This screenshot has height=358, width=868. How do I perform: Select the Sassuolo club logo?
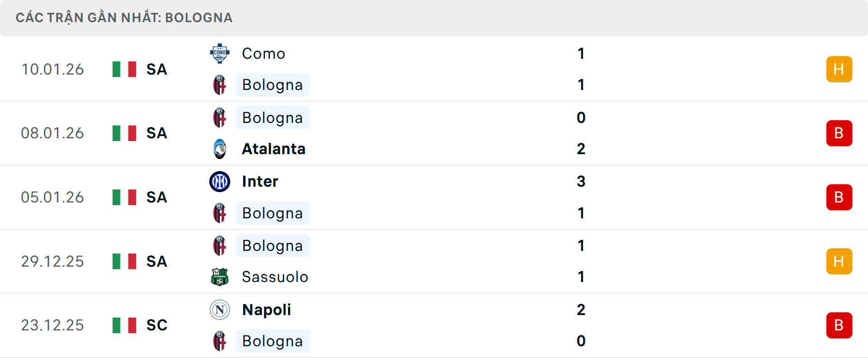click(x=220, y=277)
